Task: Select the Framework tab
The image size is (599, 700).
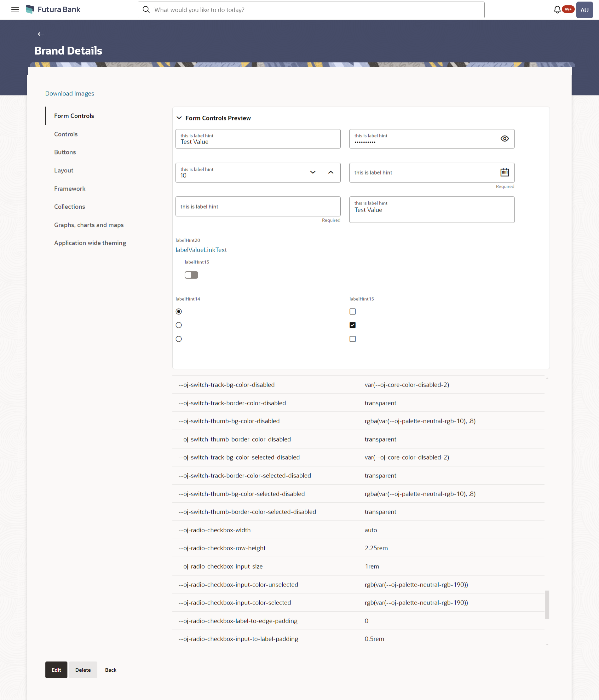Action: pos(70,188)
